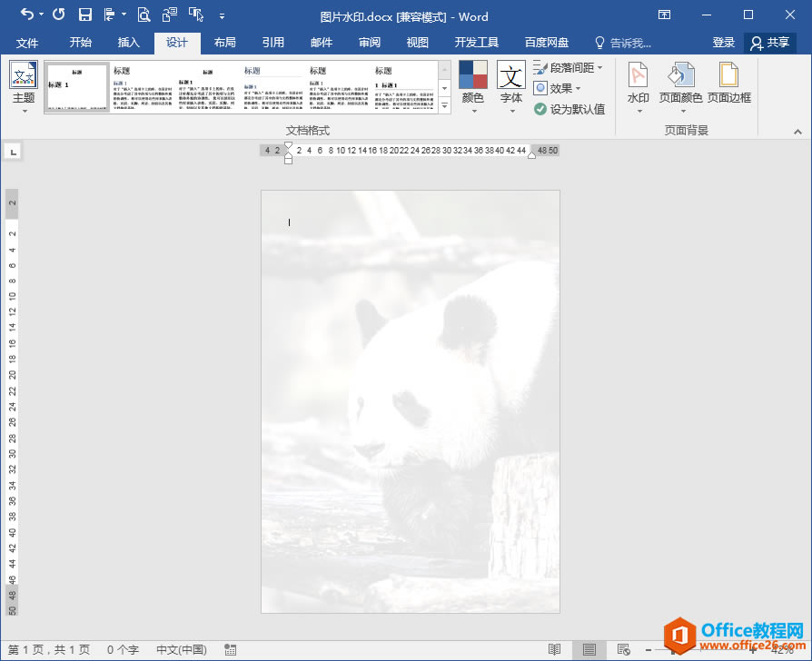Click the Undo arrow icon

point(27,15)
